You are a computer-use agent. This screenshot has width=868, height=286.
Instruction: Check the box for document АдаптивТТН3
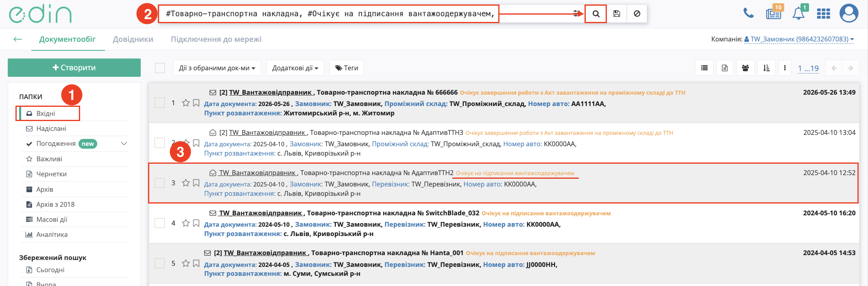click(x=160, y=143)
